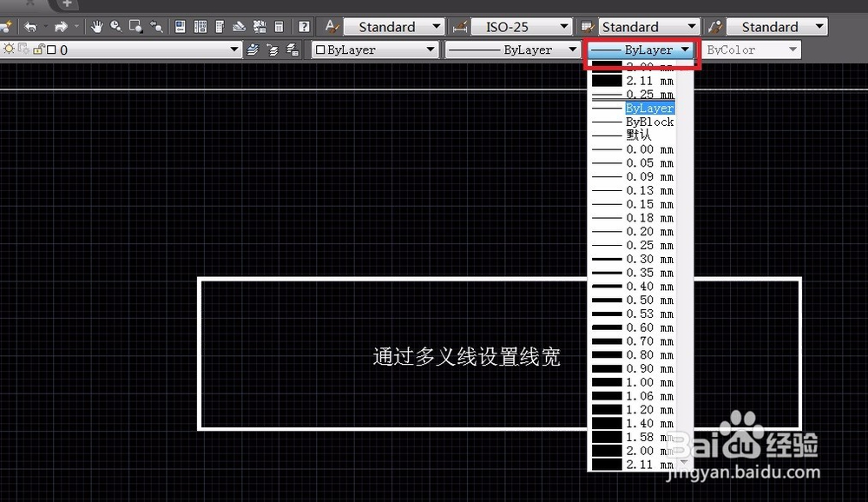Image resolution: width=868 pixels, height=502 pixels.
Task: Open the Tool Palettes window icon
Action: 220,26
